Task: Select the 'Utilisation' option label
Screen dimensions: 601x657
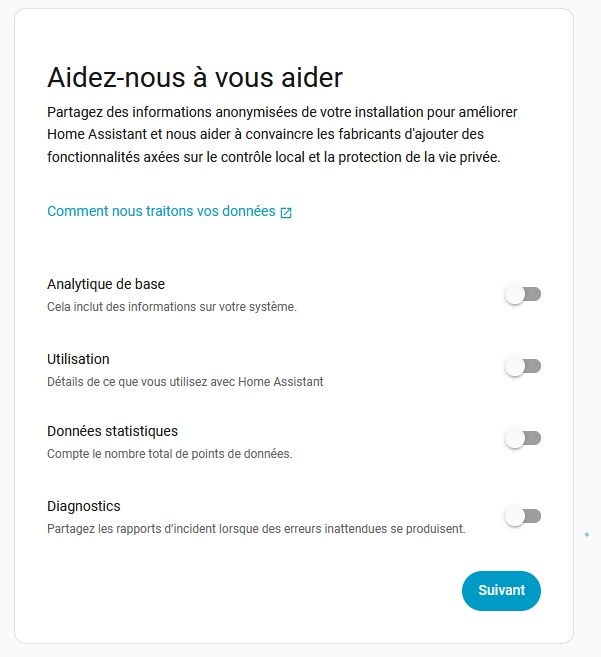Action: coord(78,359)
